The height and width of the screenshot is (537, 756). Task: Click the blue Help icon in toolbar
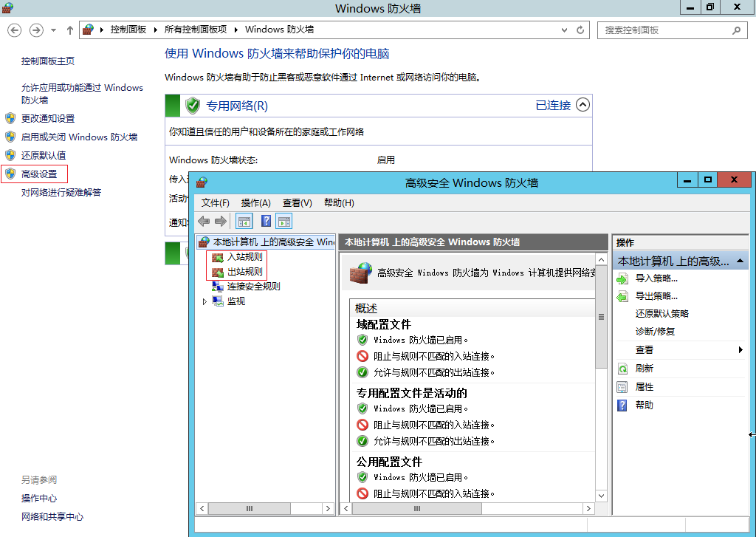[x=266, y=221]
